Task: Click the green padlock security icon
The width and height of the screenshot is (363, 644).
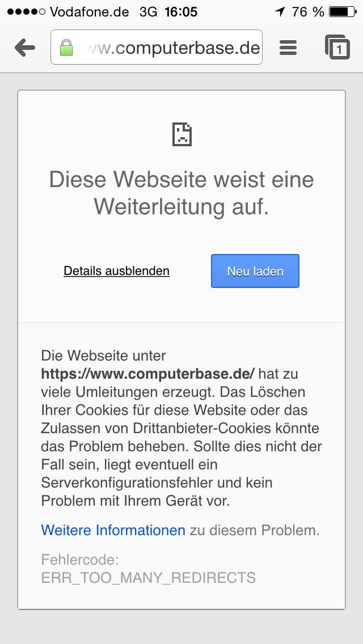Action: [66, 47]
